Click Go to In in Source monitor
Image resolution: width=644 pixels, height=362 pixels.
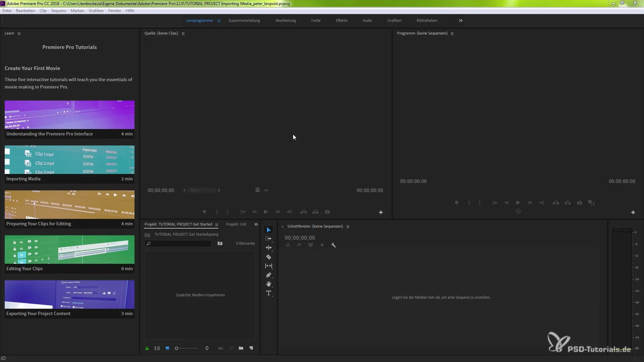point(243,212)
